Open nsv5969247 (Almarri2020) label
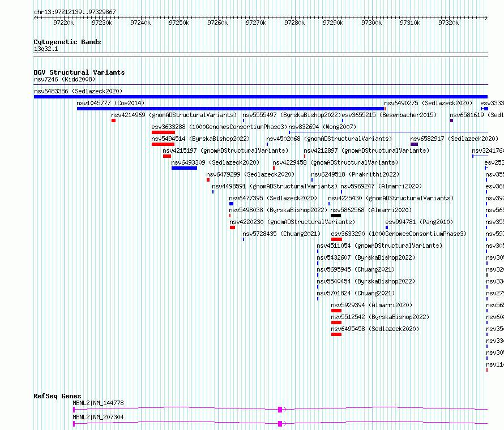 tap(381, 186)
